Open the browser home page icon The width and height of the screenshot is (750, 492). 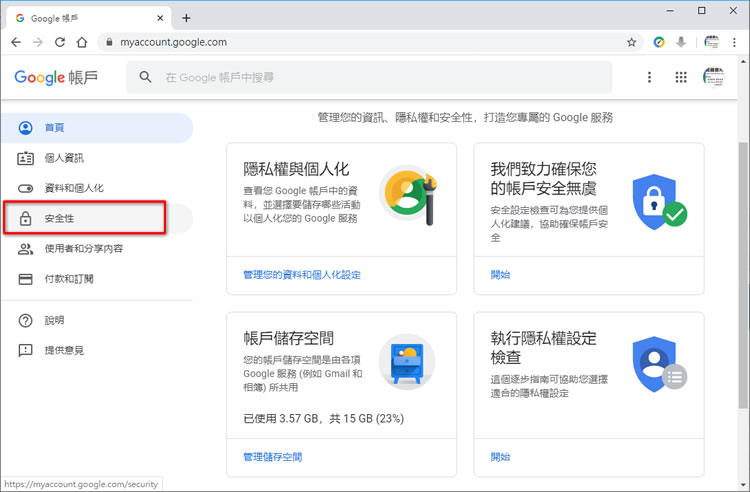click(82, 42)
